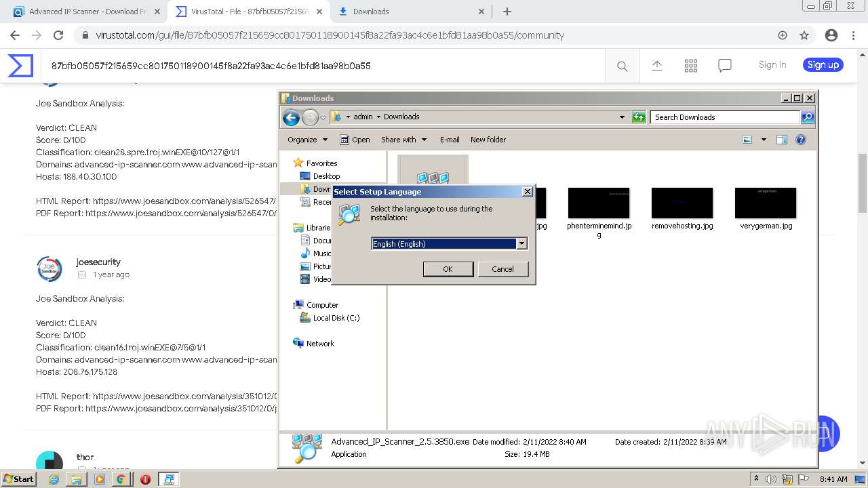The height and width of the screenshot is (488, 868).
Task: Click New folder in the Explorer toolbar
Action: point(488,140)
